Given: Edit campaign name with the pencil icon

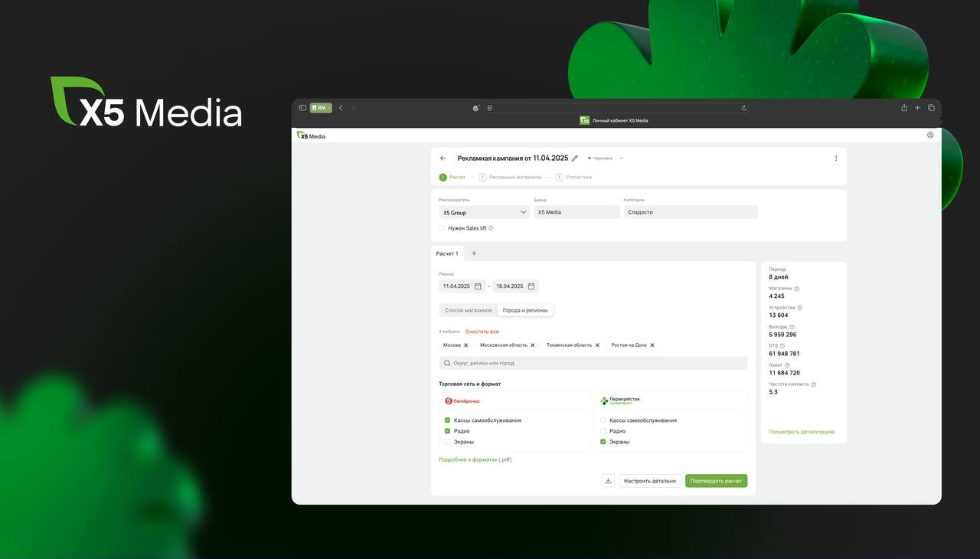Looking at the screenshot, I should pyautogui.click(x=575, y=159).
